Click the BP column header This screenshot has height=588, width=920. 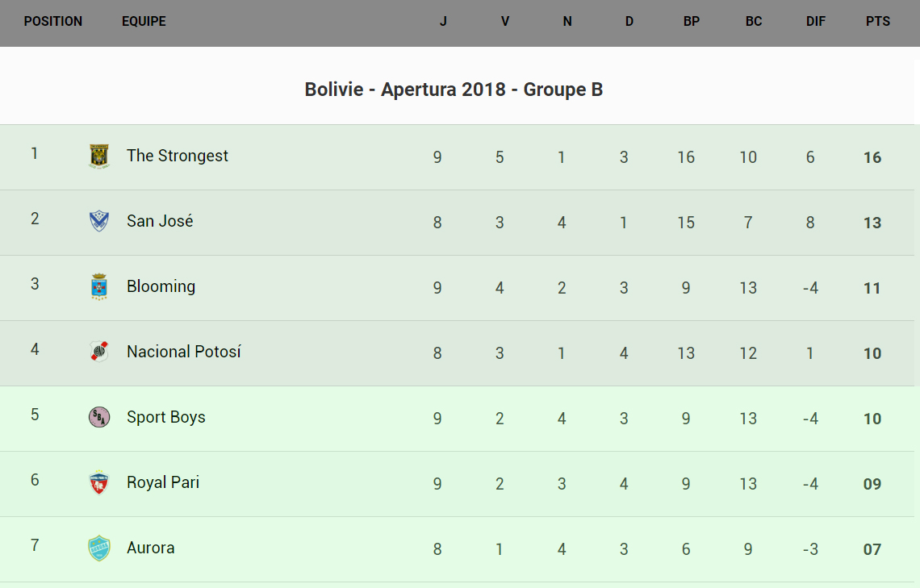click(692, 22)
